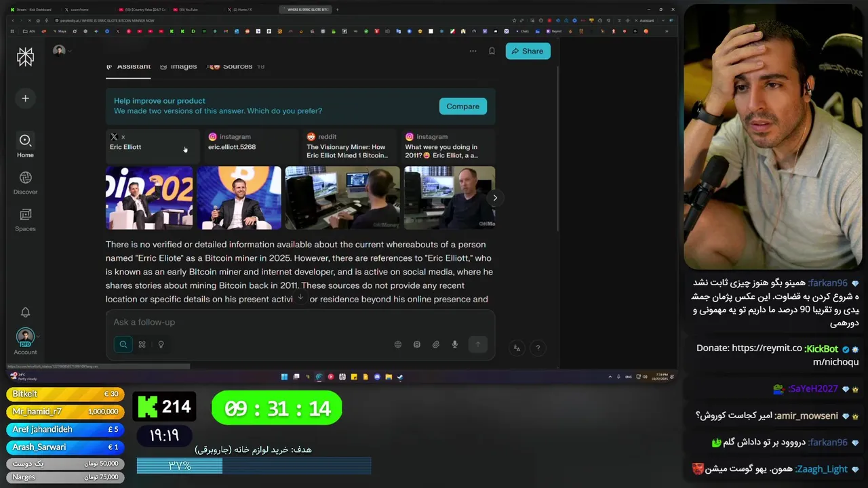
Task: Open the Perplexity logo home
Action: [25, 57]
